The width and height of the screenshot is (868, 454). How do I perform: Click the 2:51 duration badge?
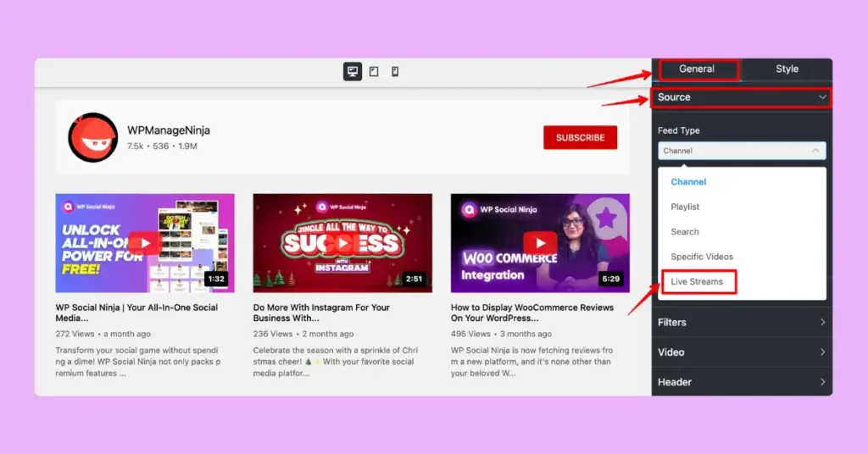414,279
